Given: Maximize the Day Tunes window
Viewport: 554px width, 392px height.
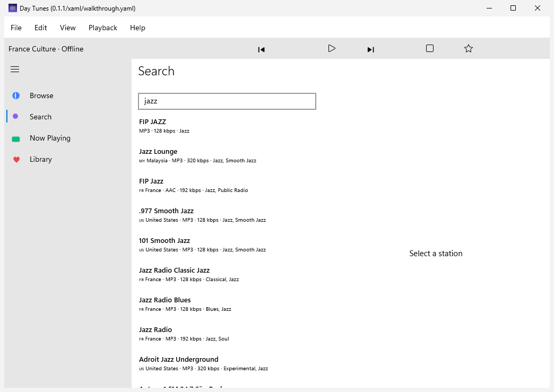Looking at the screenshot, I should (x=513, y=8).
